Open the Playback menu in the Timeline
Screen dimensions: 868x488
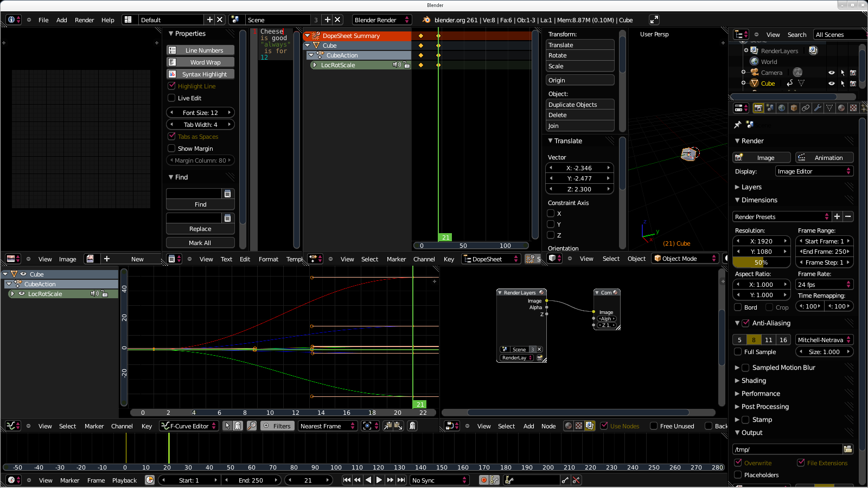tap(124, 480)
